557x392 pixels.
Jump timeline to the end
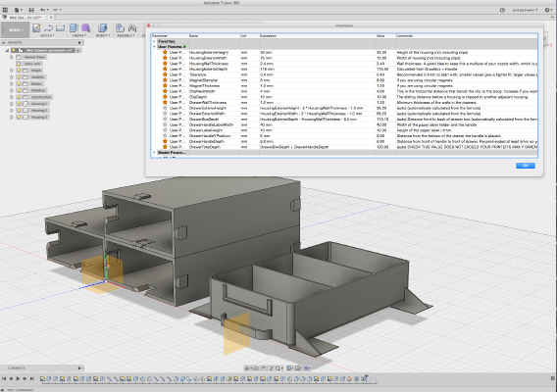tap(32, 379)
